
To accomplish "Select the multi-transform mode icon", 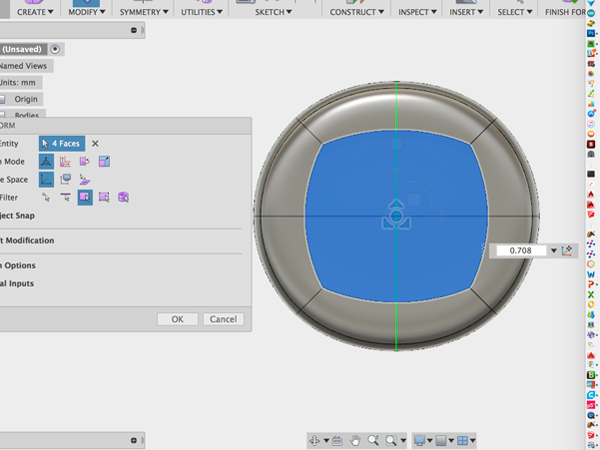I will point(46,161).
